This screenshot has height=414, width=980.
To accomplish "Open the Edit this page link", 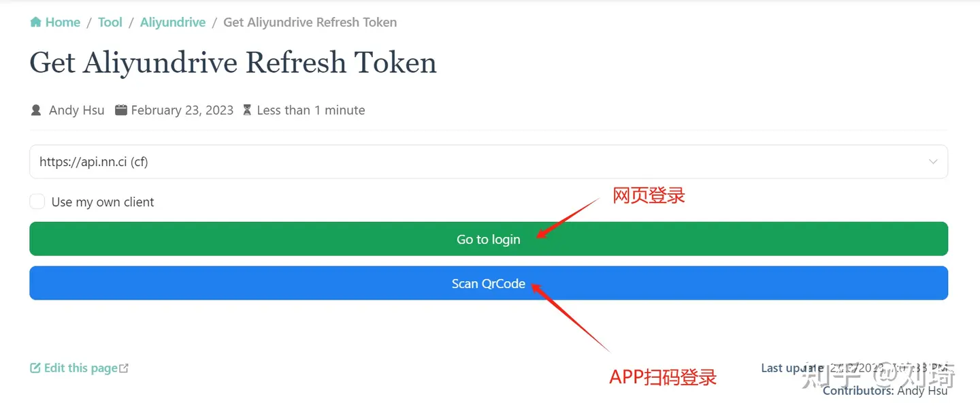I will 80,368.
